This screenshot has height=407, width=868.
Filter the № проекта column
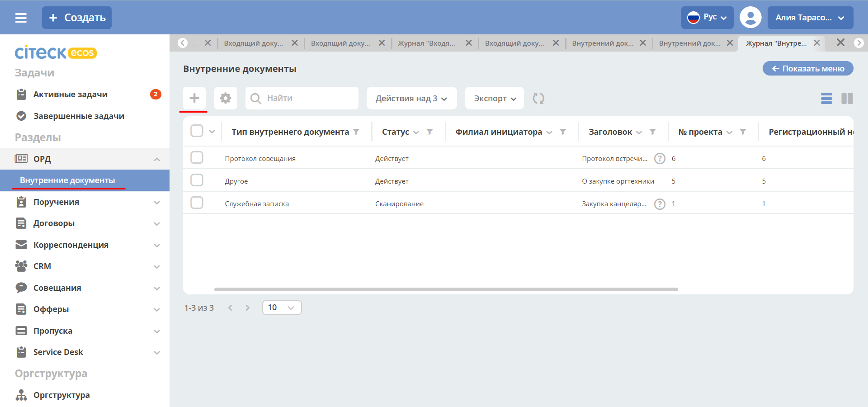(x=743, y=132)
